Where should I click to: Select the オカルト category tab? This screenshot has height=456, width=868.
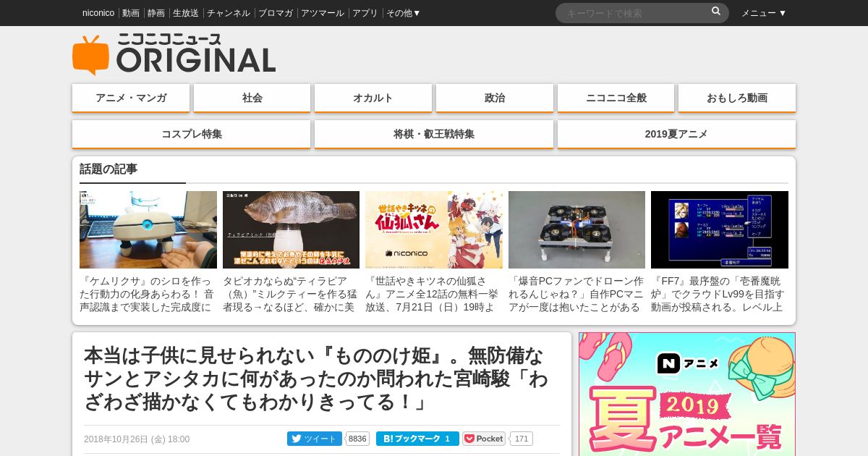pos(373,98)
